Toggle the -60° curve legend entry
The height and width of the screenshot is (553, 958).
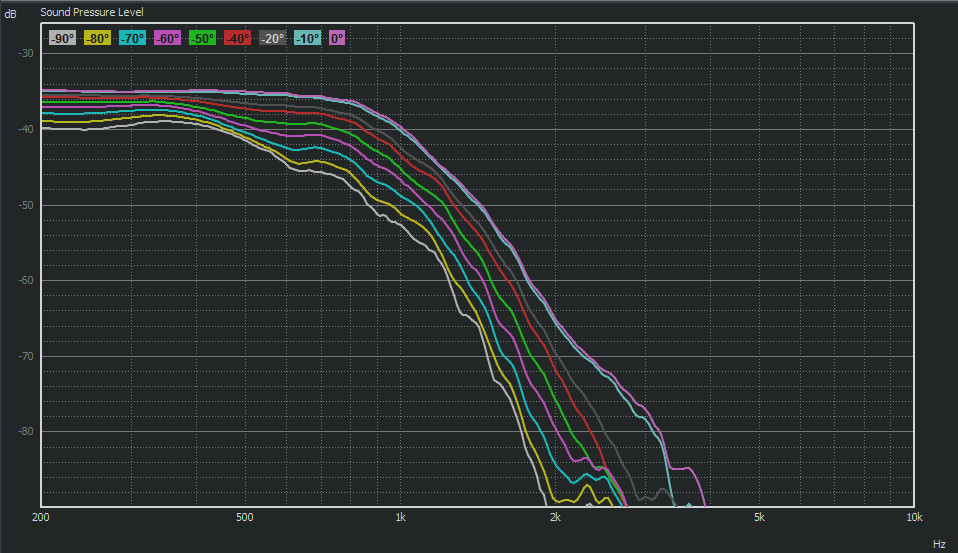pyautogui.click(x=167, y=38)
